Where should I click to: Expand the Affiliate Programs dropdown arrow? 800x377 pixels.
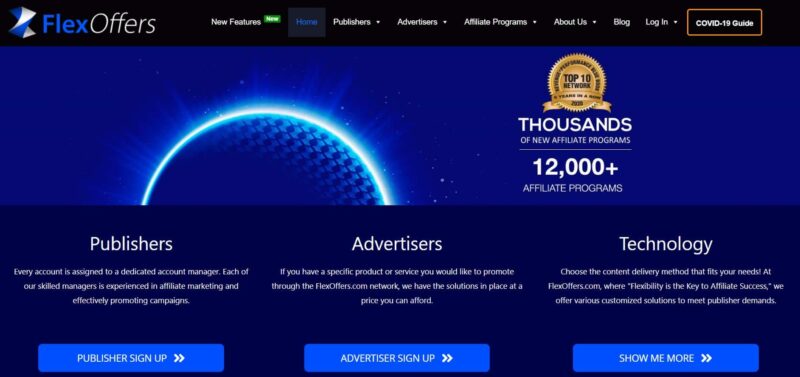535,22
